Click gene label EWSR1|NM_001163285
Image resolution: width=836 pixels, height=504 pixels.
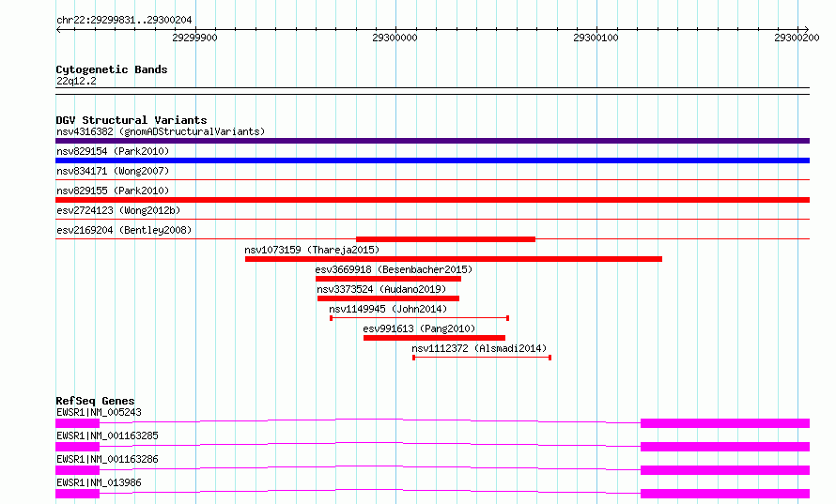pyautogui.click(x=107, y=435)
